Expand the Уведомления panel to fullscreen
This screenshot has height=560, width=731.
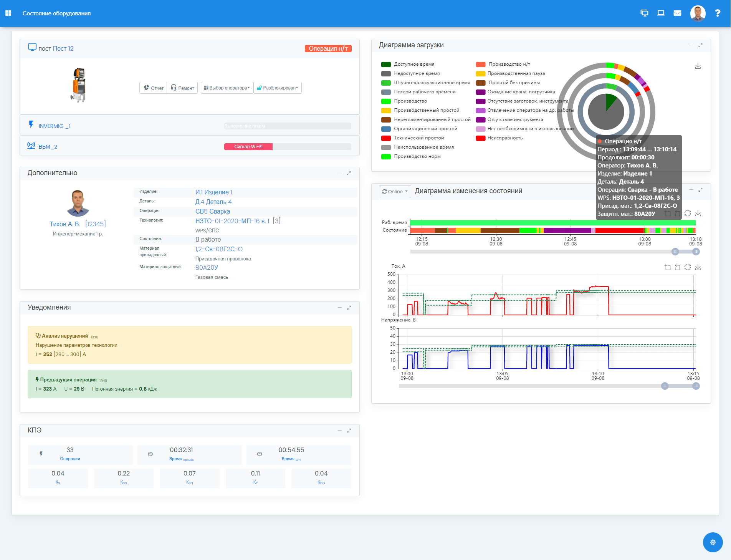[349, 308]
